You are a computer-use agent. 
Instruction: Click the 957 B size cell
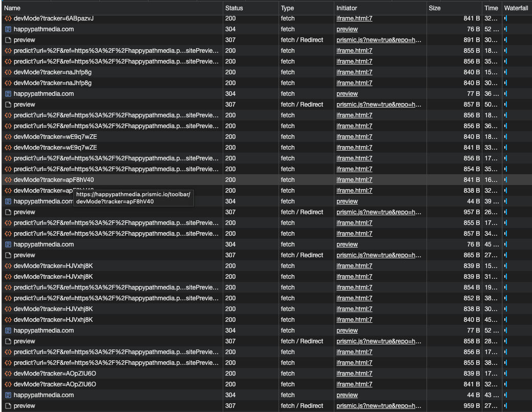(472, 212)
